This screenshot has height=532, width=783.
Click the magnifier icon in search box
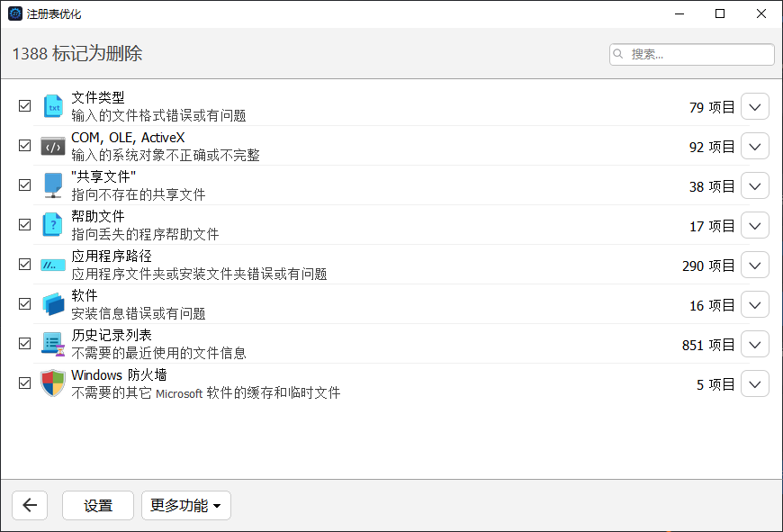pos(618,54)
